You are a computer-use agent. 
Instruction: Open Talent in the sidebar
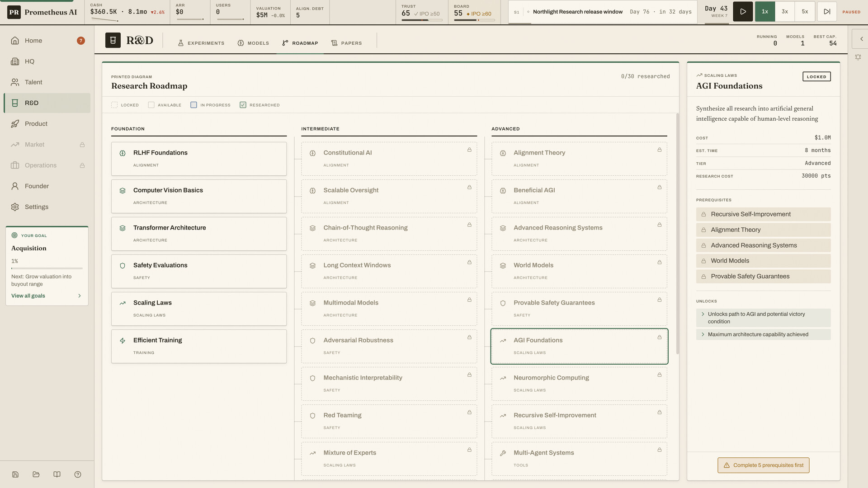click(x=47, y=82)
